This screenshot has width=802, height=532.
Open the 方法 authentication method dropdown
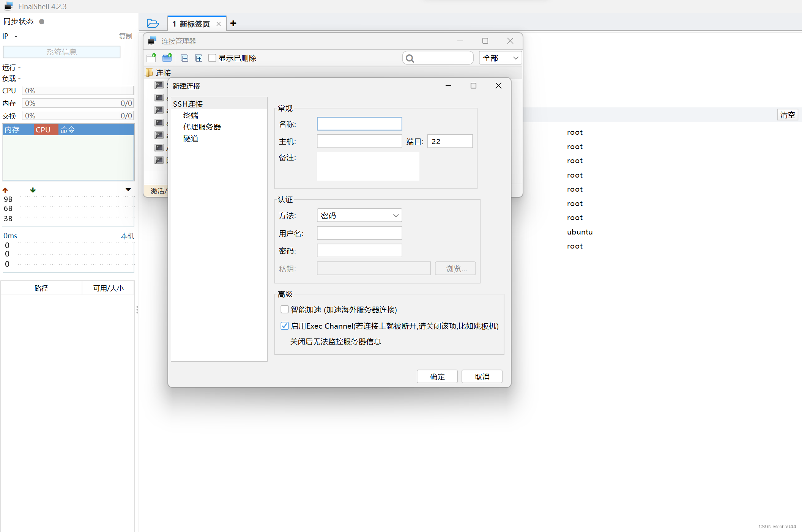359,216
